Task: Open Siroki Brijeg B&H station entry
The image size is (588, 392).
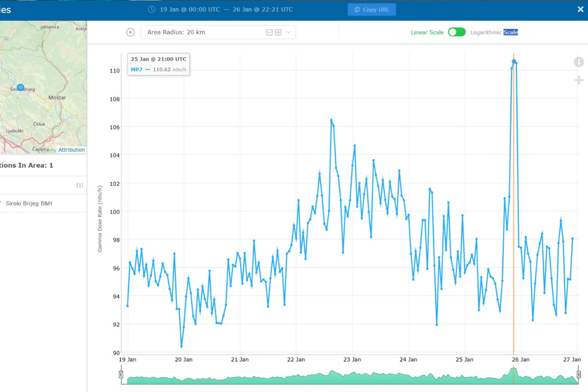Action: pyautogui.click(x=29, y=203)
